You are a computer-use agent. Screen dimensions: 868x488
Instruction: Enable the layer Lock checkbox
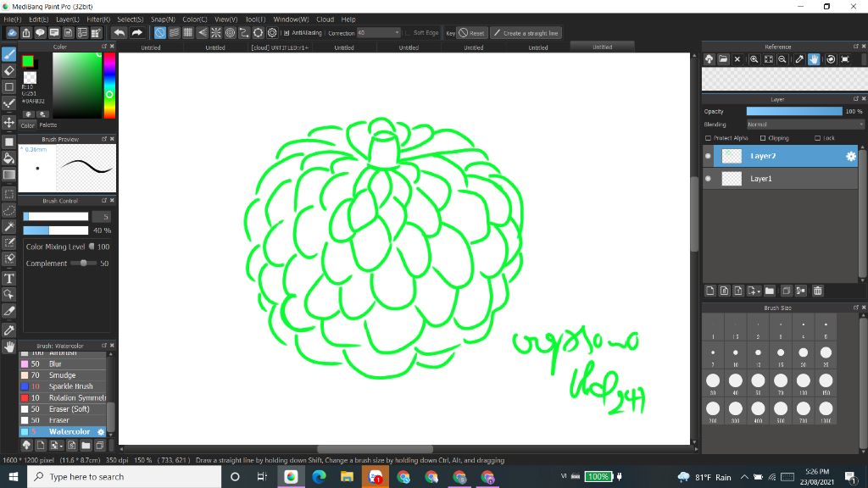[818, 138]
